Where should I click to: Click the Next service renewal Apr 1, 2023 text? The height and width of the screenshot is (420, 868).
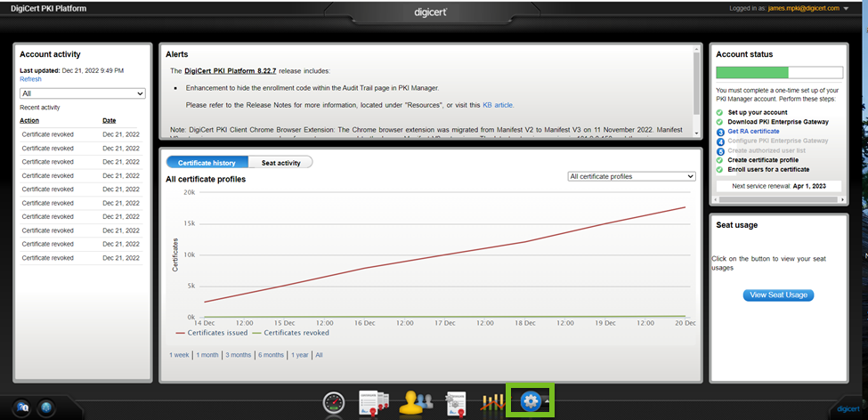[x=778, y=186]
